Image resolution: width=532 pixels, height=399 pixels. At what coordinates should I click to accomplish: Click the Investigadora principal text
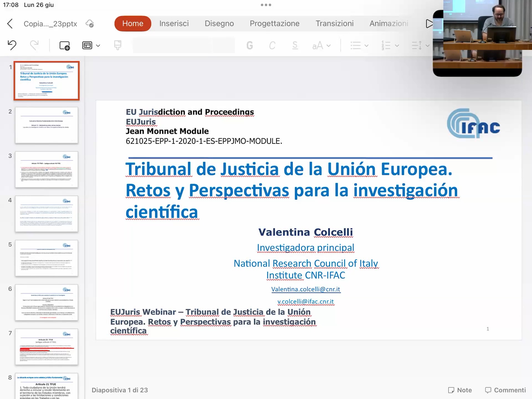pyautogui.click(x=306, y=248)
